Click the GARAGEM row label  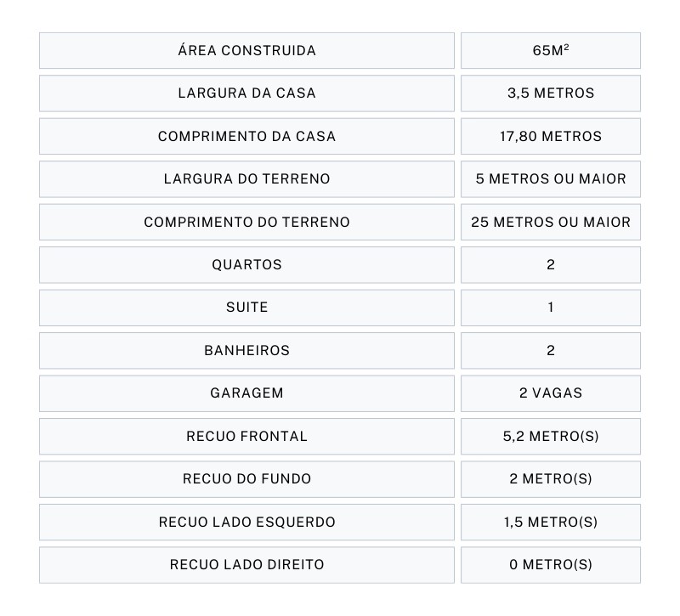point(246,393)
